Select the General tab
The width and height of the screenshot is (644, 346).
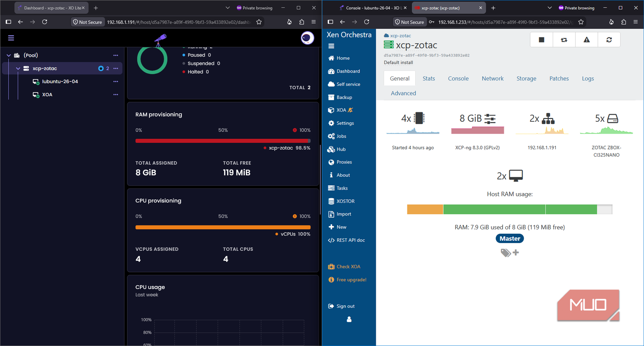point(400,78)
